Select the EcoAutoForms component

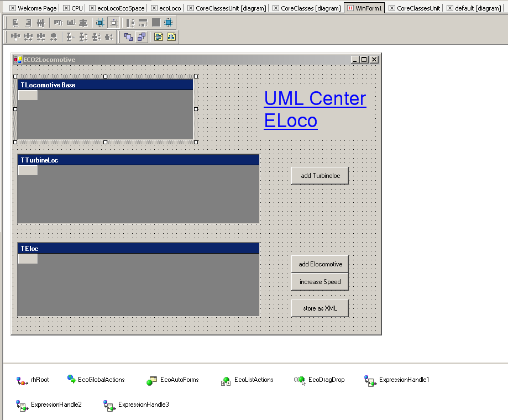(152, 380)
